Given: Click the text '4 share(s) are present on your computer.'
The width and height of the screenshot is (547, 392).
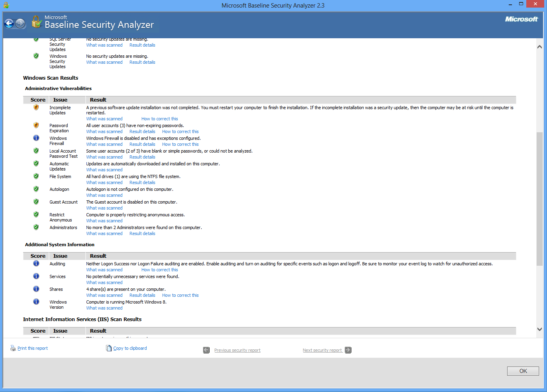Looking at the screenshot, I should point(126,289).
